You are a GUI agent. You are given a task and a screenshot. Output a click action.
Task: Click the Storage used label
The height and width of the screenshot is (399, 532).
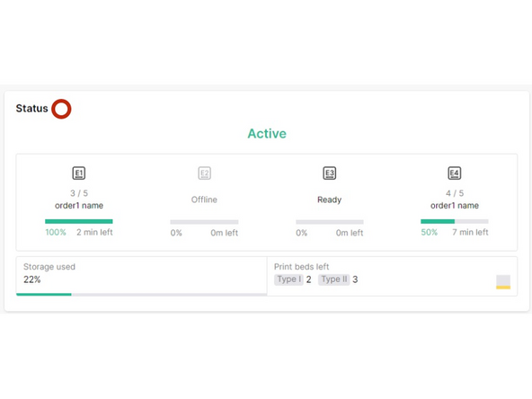pyautogui.click(x=49, y=267)
